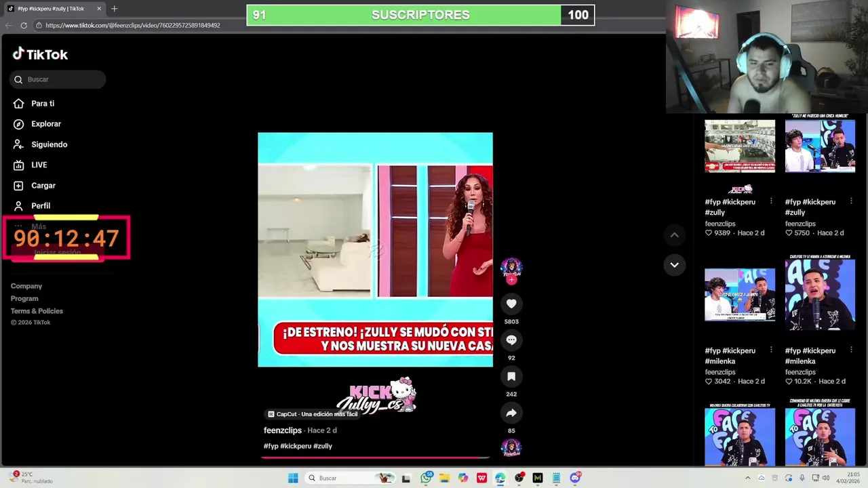The image size is (868, 488).
Task: Open comments via the speech bubble icon
Action: 511,340
